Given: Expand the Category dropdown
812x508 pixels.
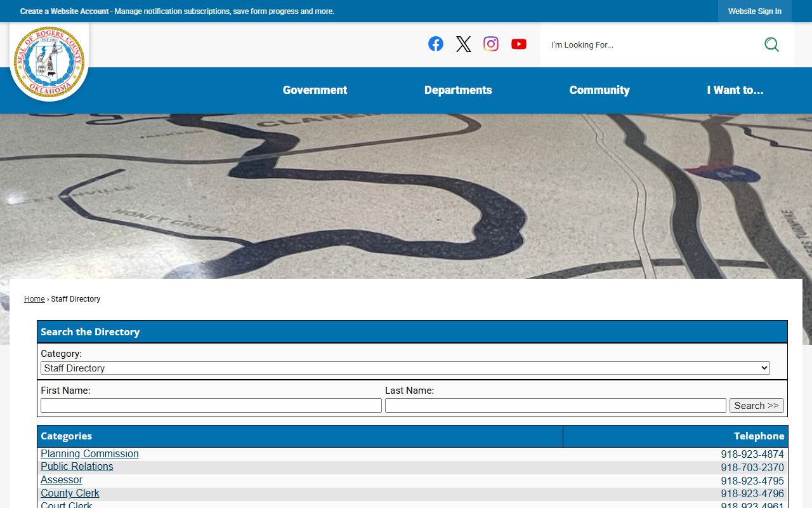Looking at the screenshot, I should (405, 368).
